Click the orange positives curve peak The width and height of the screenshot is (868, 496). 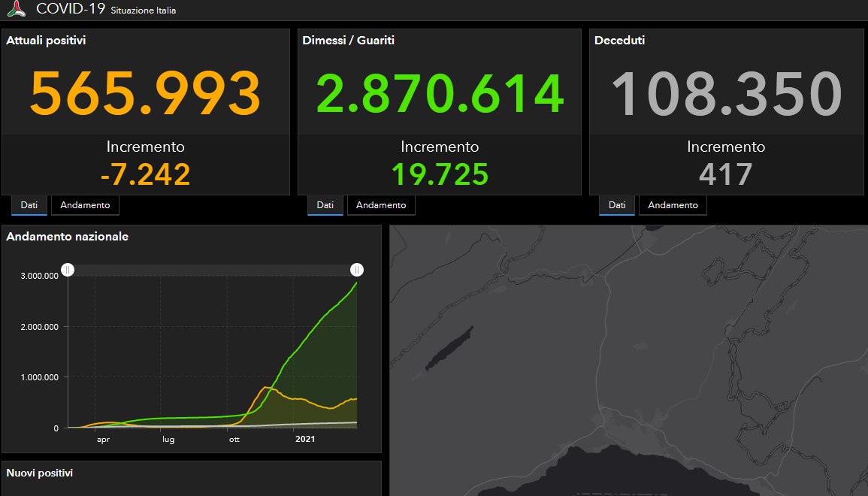click(x=266, y=387)
